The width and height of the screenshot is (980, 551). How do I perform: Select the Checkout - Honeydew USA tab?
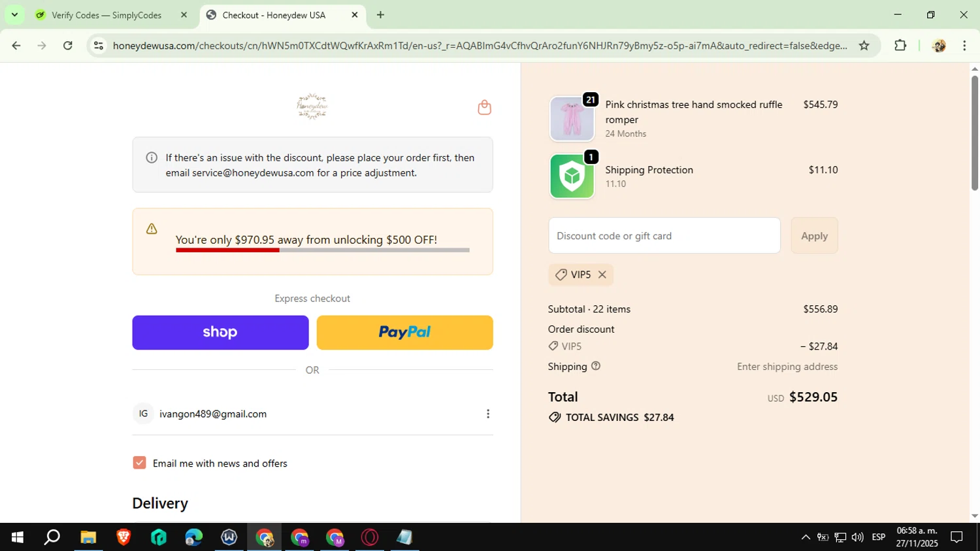pyautogui.click(x=274, y=15)
